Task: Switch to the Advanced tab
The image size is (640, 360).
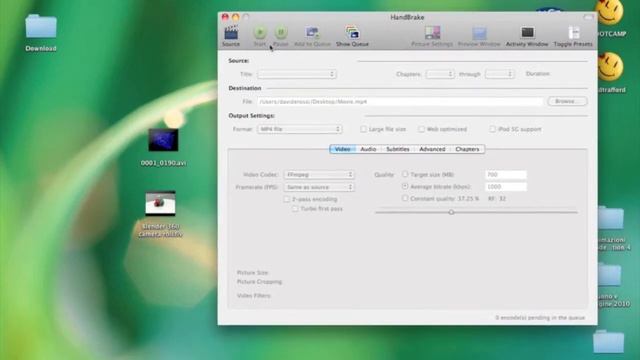Action: tap(432, 149)
